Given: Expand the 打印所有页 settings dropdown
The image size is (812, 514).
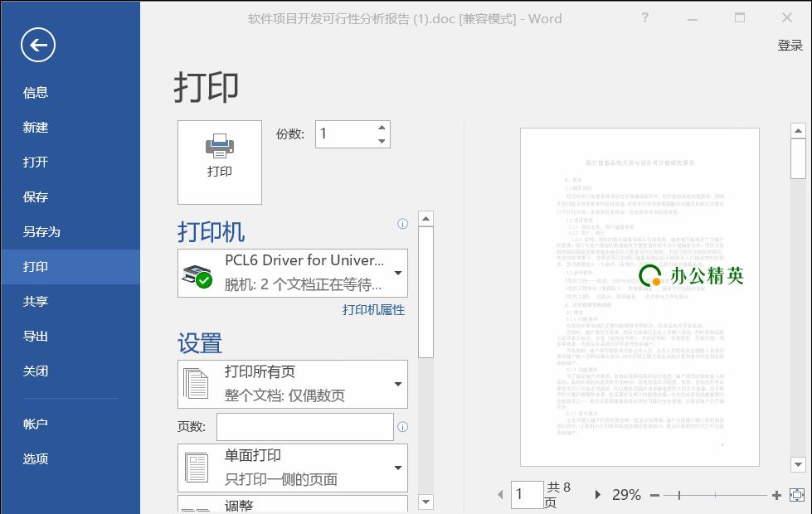Looking at the screenshot, I should pyautogui.click(x=396, y=384).
